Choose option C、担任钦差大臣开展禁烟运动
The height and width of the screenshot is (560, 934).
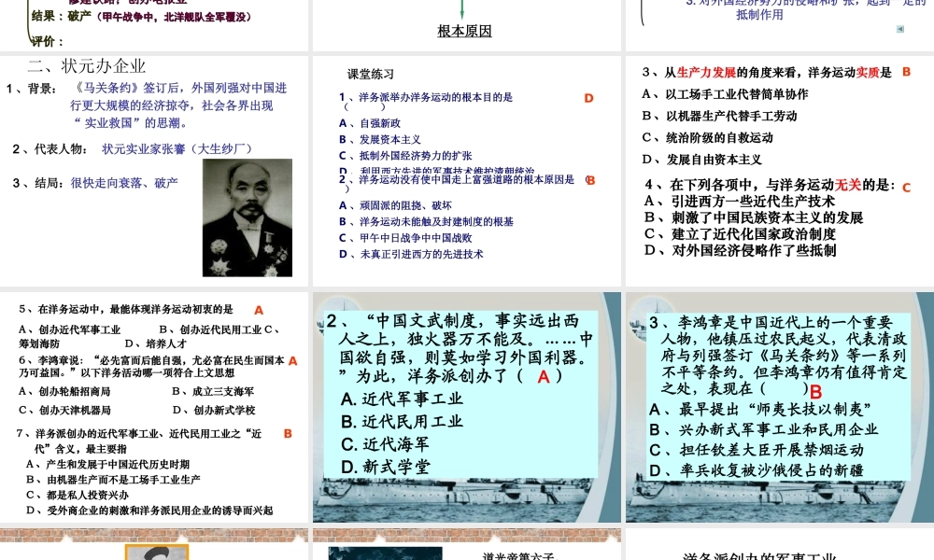tap(757, 450)
